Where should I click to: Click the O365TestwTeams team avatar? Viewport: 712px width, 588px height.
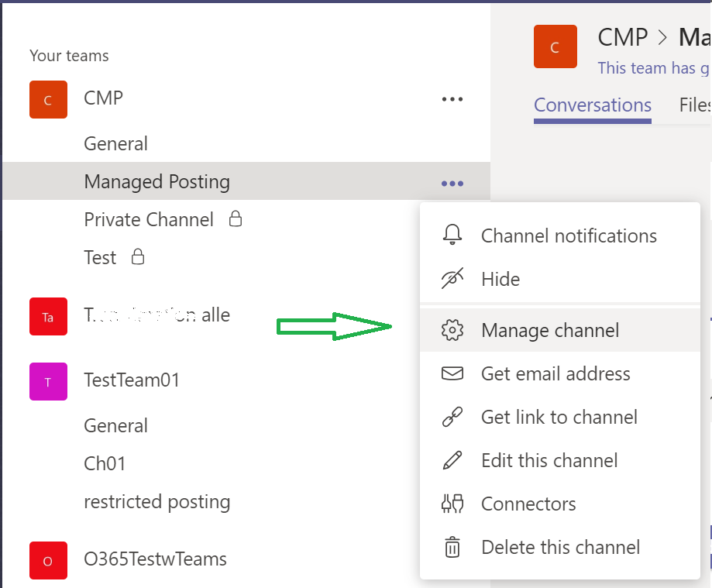[x=49, y=560]
